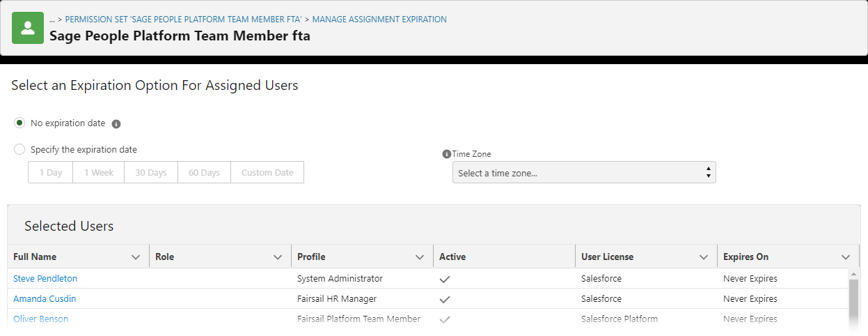Expand the Full Name column menu chevron

tap(136, 257)
